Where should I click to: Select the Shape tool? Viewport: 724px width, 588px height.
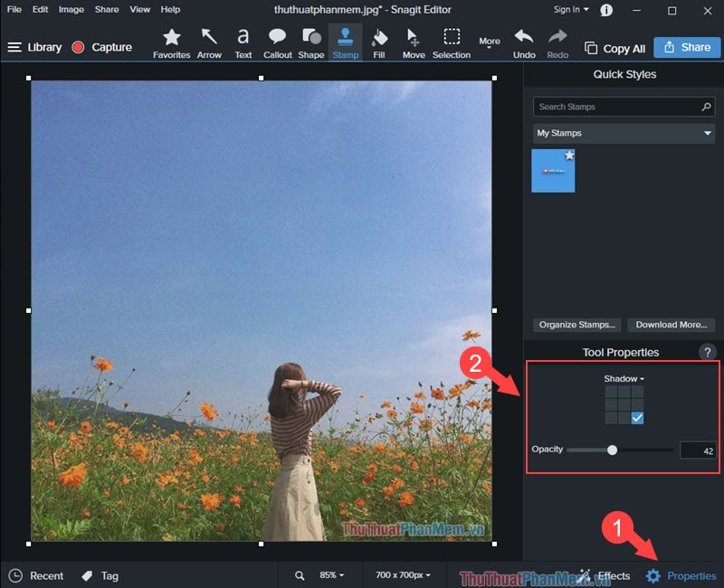(310, 42)
